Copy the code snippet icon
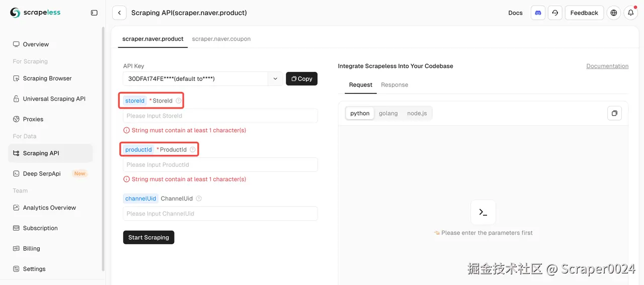Viewport: 644px width, 285px height. point(614,113)
